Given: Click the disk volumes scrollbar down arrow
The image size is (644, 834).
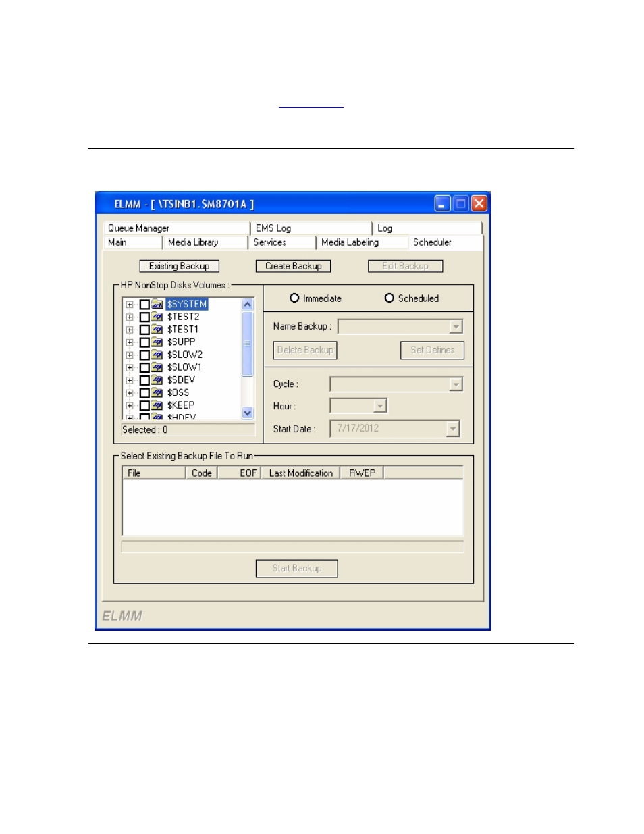Looking at the screenshot, I should (248, 413).
